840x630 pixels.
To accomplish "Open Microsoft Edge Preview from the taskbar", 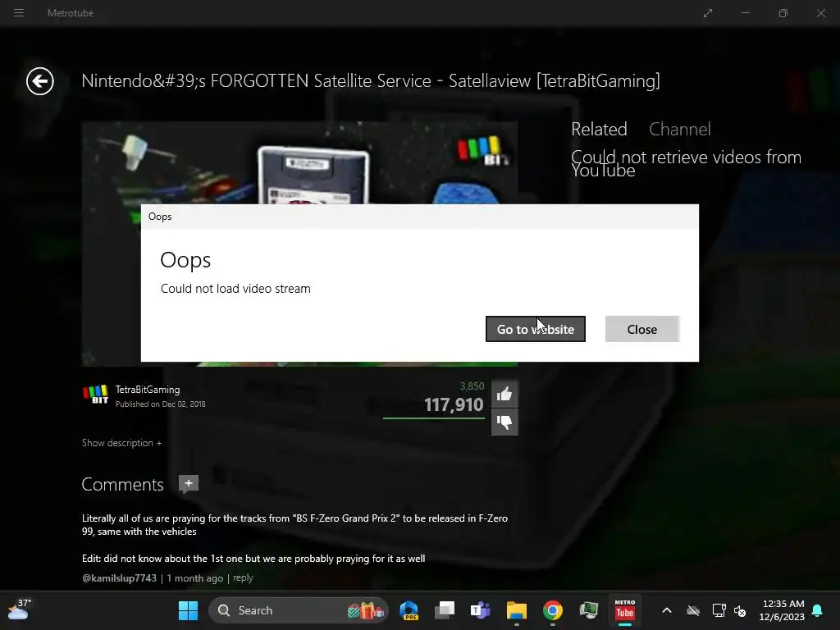I will [409, 610].
